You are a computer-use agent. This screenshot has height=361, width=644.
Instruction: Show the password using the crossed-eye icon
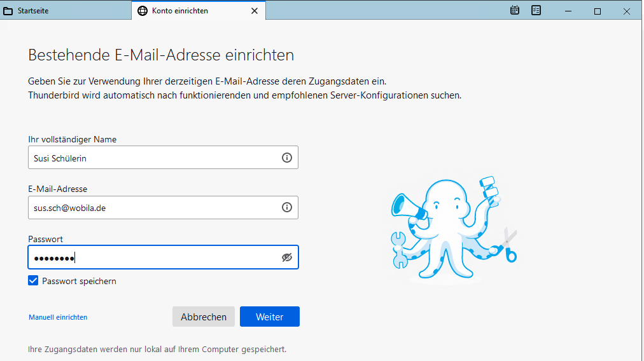(286, 257)
